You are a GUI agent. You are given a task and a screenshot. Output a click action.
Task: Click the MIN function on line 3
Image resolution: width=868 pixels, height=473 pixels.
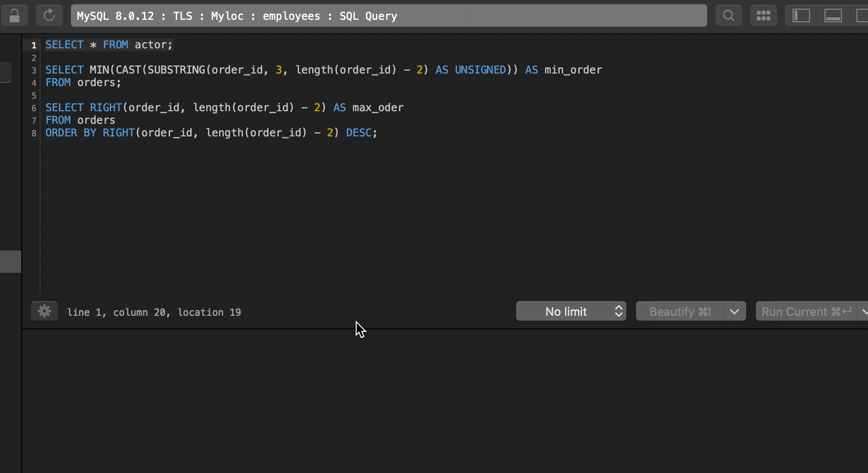pos(99,70)
